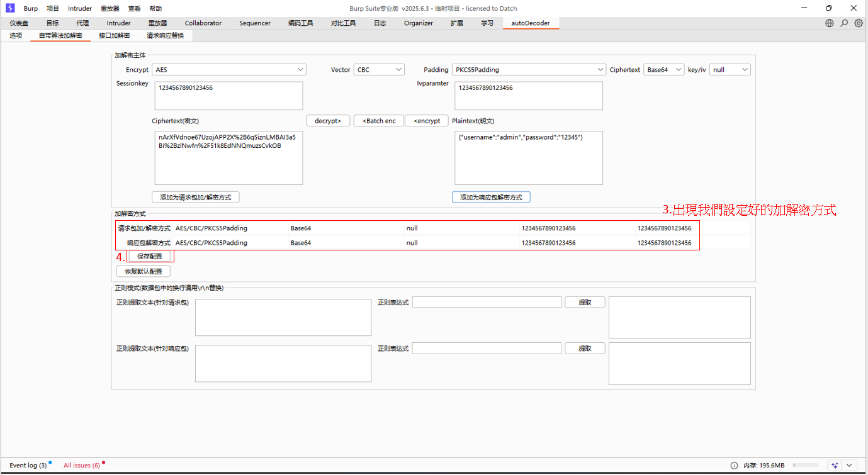Open the 项目 menu

coord(53,9)
